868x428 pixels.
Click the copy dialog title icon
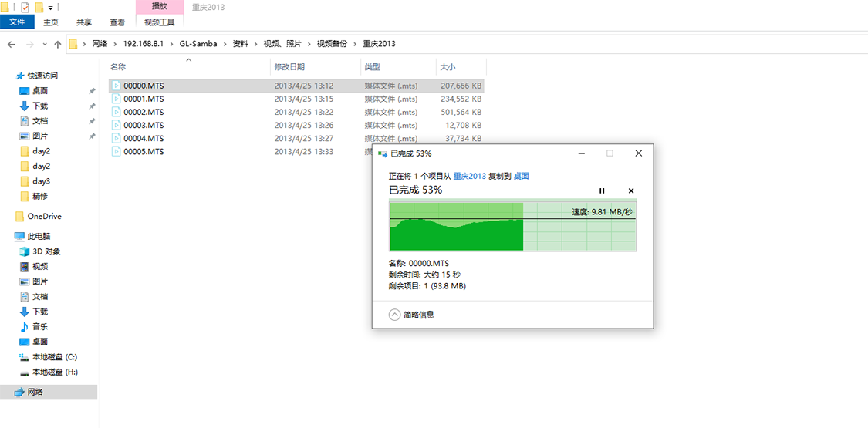(x=381, y=153)
